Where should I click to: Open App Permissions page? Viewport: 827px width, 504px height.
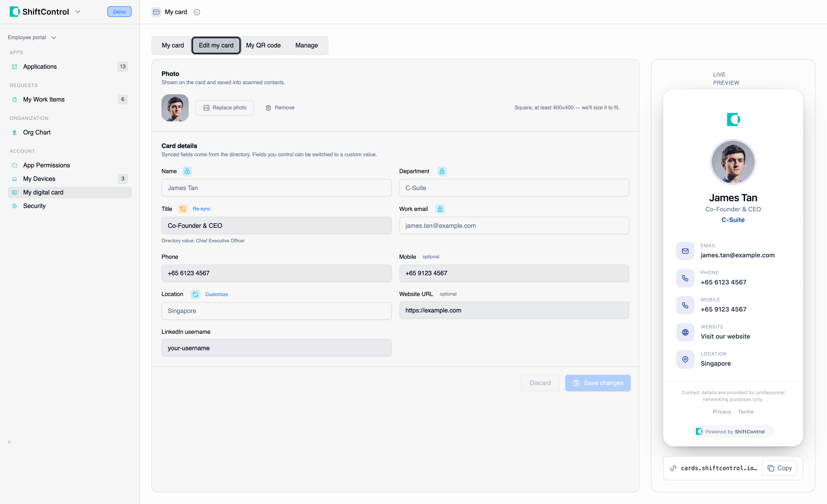pyautogui.click(x=70, y=165)
